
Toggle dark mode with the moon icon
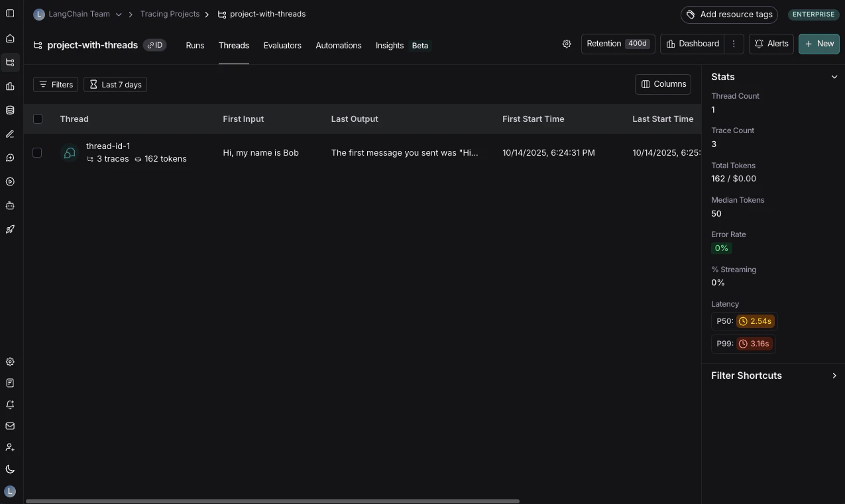[10, 469]
